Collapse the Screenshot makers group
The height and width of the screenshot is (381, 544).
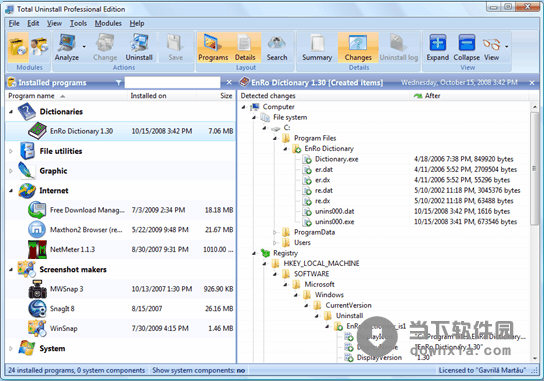(11, 270)
